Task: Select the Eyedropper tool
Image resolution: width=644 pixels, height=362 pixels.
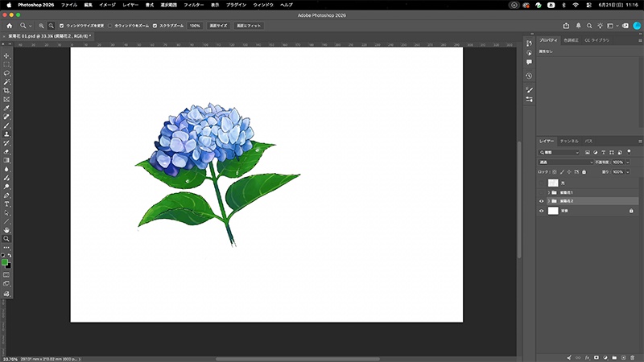Action: point(6,109)
